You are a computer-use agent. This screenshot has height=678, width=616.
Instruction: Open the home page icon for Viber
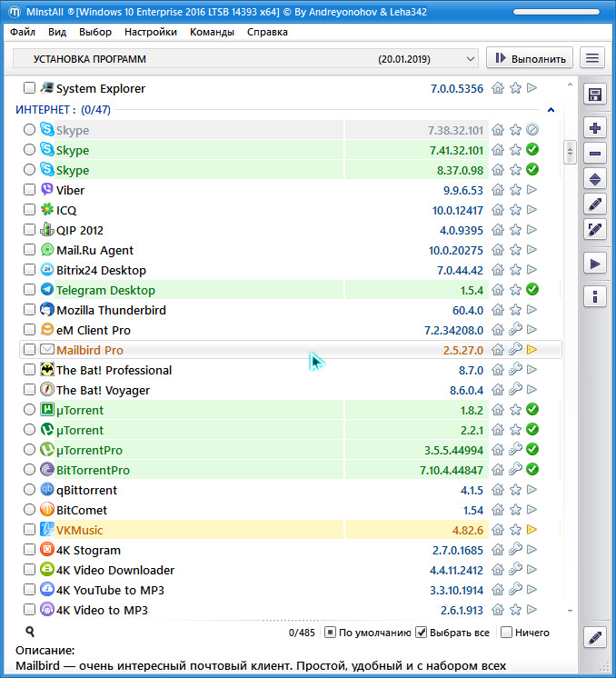point(498,190)
